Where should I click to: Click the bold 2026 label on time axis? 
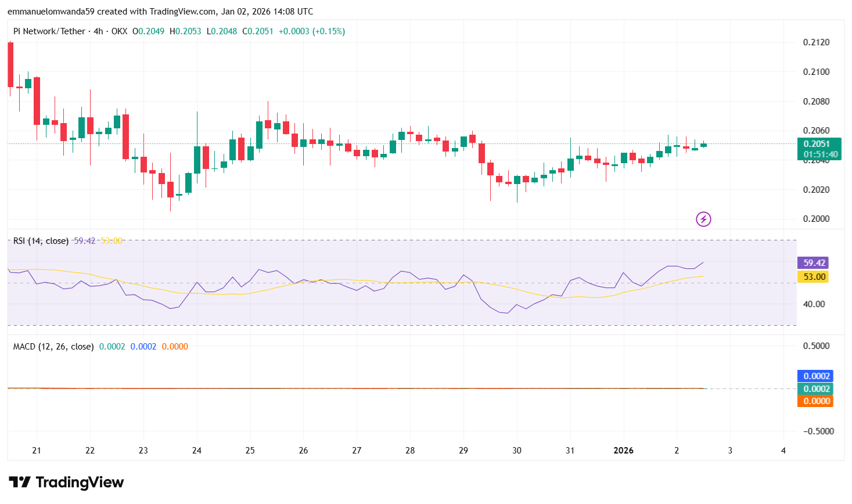coord(623,450)
